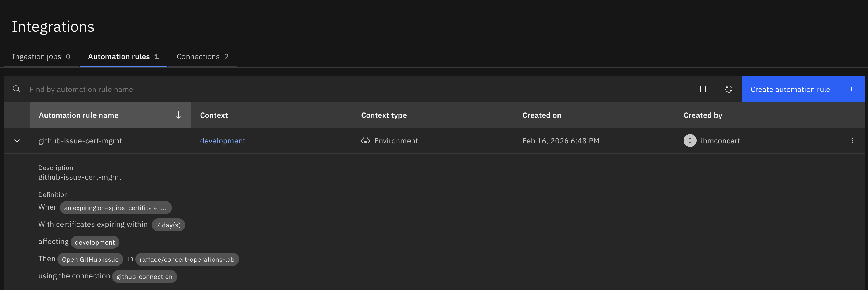
Task: Click the search magnifier icon
Action: pyautogui.click(x=16, y=89)
